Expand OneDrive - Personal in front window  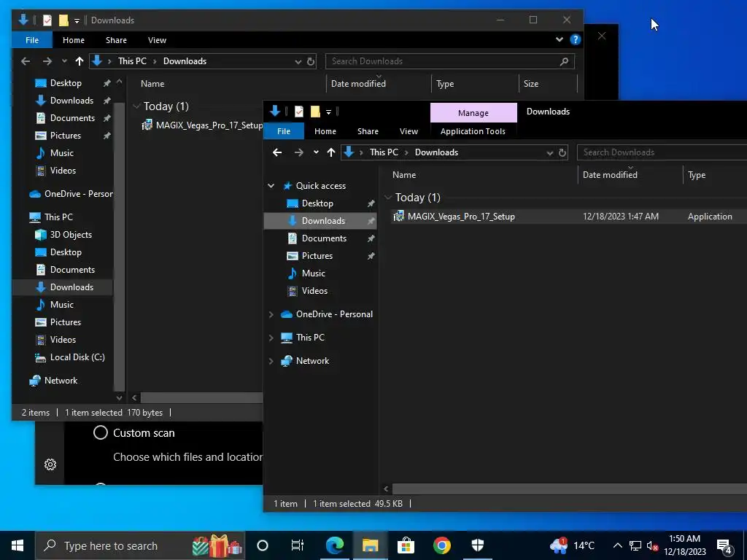point(271,314)
